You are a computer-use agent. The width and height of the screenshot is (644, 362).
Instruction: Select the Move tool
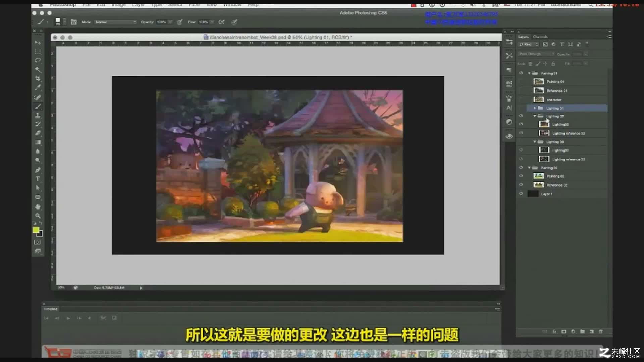point(38,43)
